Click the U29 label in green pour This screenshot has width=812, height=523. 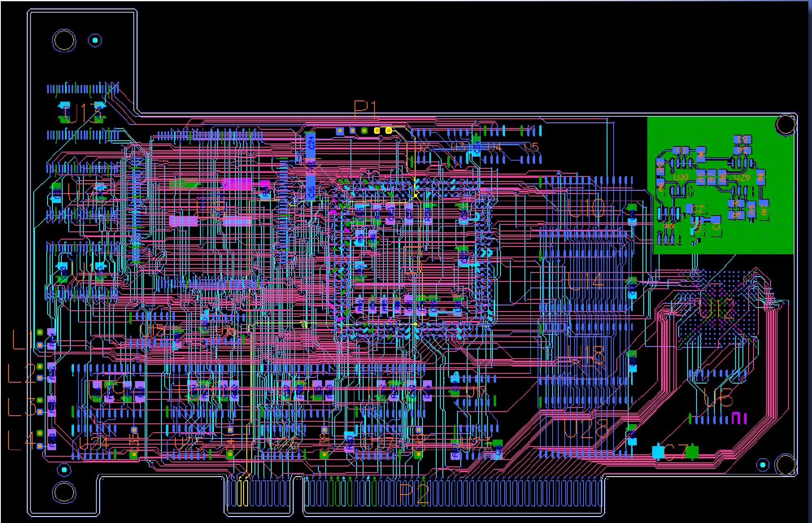tap(742, 178)
